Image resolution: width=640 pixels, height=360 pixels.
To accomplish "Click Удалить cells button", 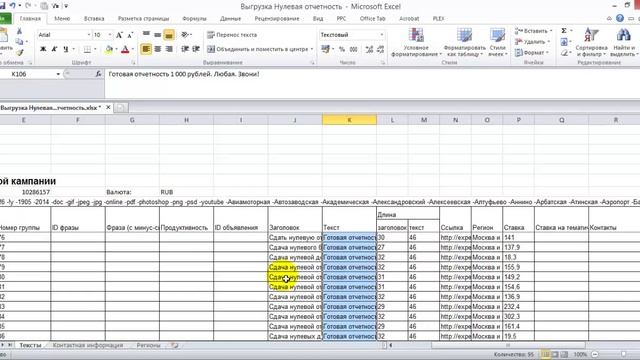I will pyautogui.click(x=532, y=42).
